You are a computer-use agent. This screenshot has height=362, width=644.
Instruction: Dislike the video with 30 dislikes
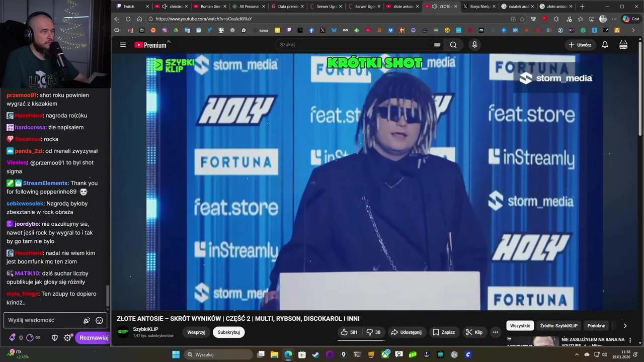click(x=373, y=332)
